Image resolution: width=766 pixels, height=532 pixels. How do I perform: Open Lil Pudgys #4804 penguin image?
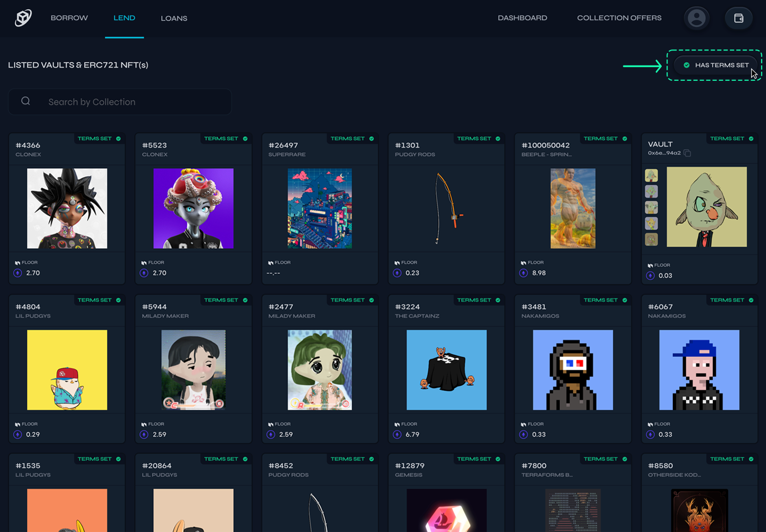coord(67,370)
